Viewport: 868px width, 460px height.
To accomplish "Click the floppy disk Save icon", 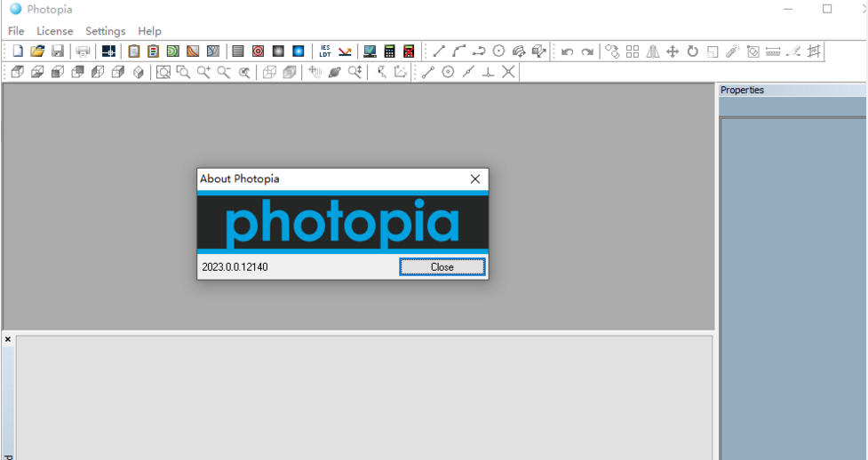I will [58, 52].
